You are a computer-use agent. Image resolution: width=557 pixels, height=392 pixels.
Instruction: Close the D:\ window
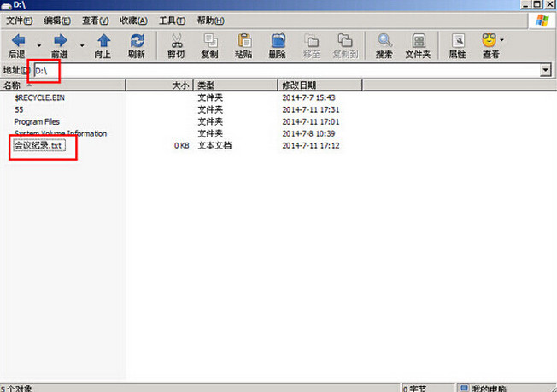pyautogui.click(x=549, y=4)
